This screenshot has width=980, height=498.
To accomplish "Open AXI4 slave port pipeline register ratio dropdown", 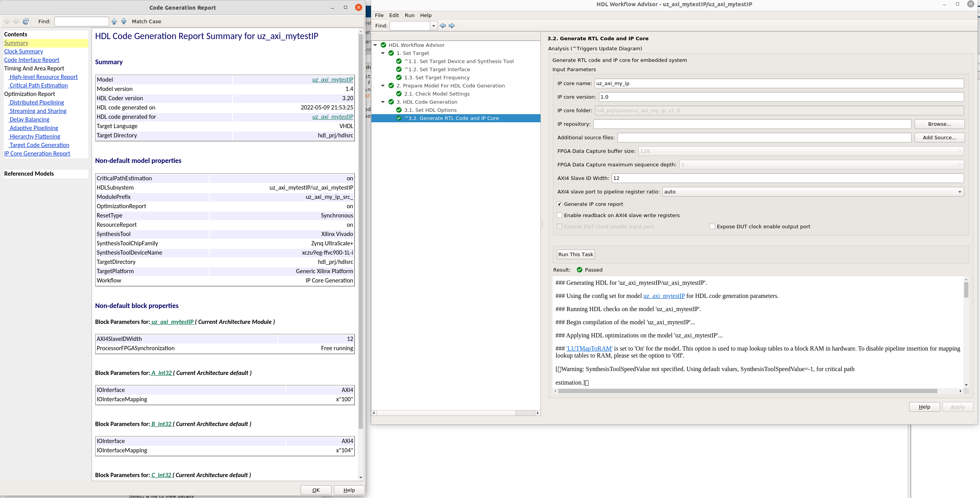I will 959,192.
